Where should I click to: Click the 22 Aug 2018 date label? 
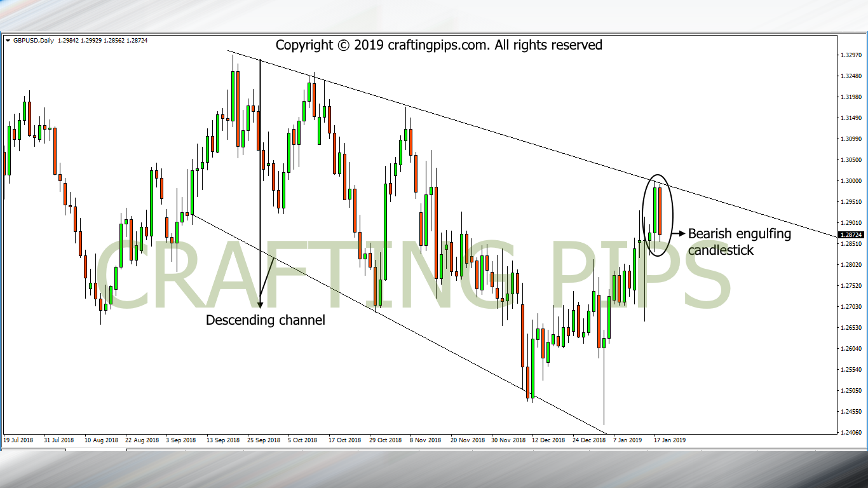pos(142,440)
